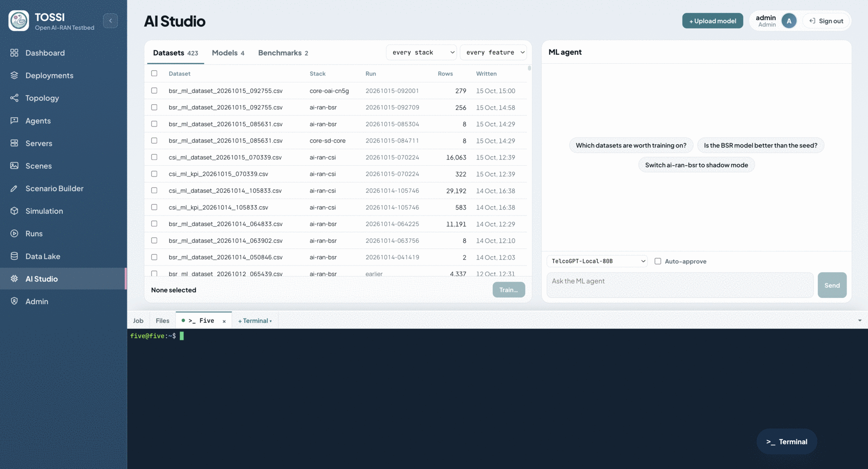Check csi_ml_dataset_20261015_070339.csv row

[154, 157]
